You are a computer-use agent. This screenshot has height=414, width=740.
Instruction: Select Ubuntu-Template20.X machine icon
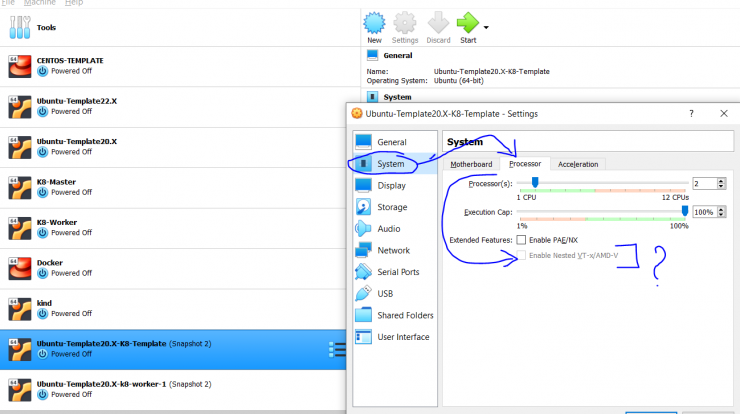coord(20,147)
